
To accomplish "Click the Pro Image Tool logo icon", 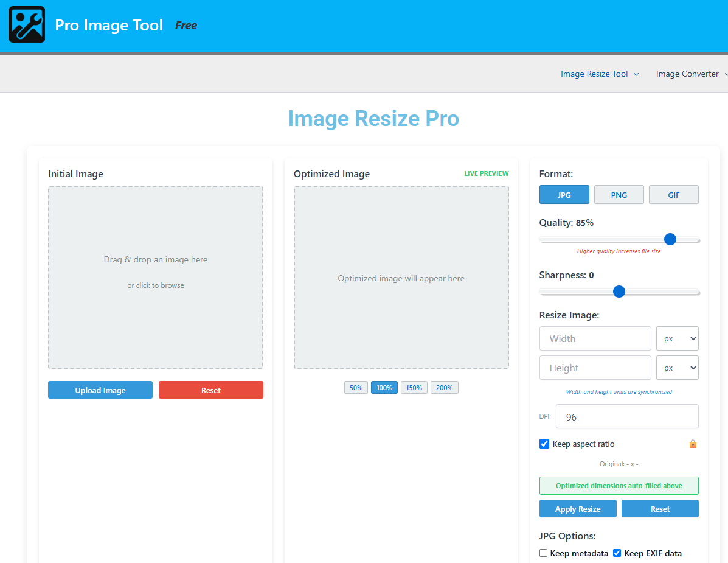I will click(27, 24).
